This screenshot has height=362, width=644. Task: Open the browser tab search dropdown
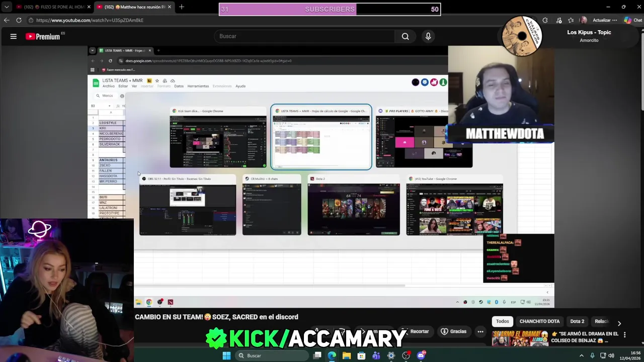6,7
